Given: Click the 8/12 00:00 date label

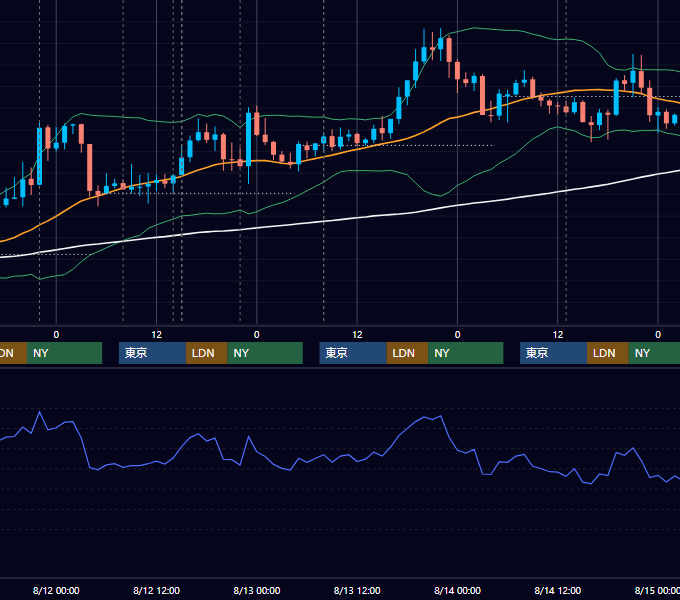Looking at the screenshot, I should click(x=56, y=590).
